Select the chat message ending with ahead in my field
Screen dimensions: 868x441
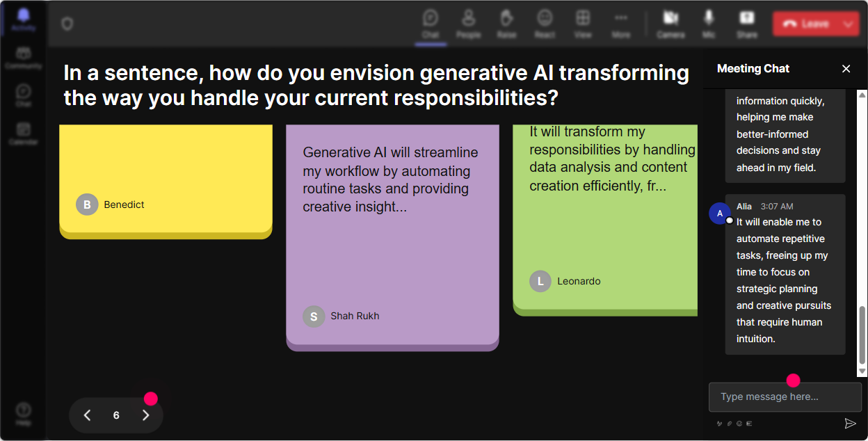click(785, 136)
